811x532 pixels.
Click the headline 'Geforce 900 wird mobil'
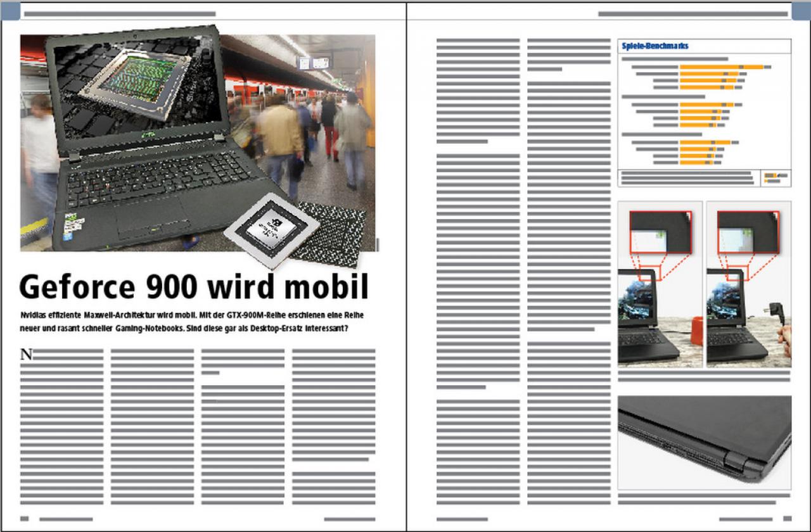pyautogui.click(x=194, y=286)
